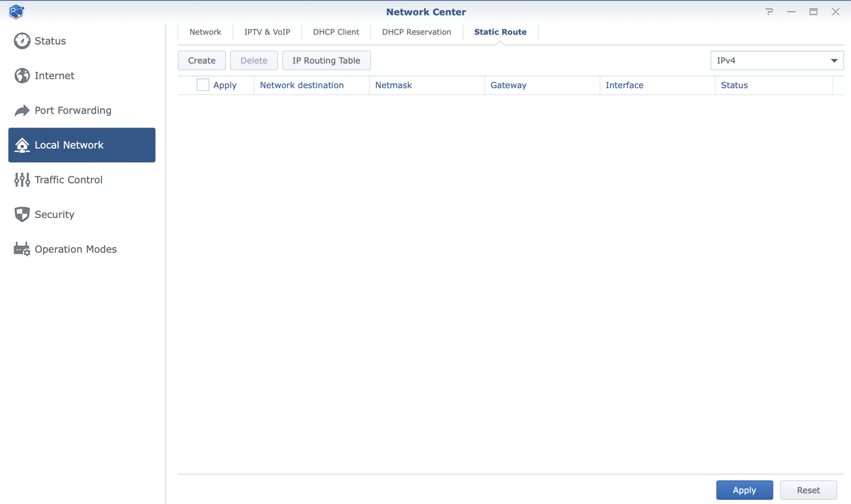This screenshot has height=504, width=851.
Task: Click the Status gauge icon in sidebar
Action: 22,41
